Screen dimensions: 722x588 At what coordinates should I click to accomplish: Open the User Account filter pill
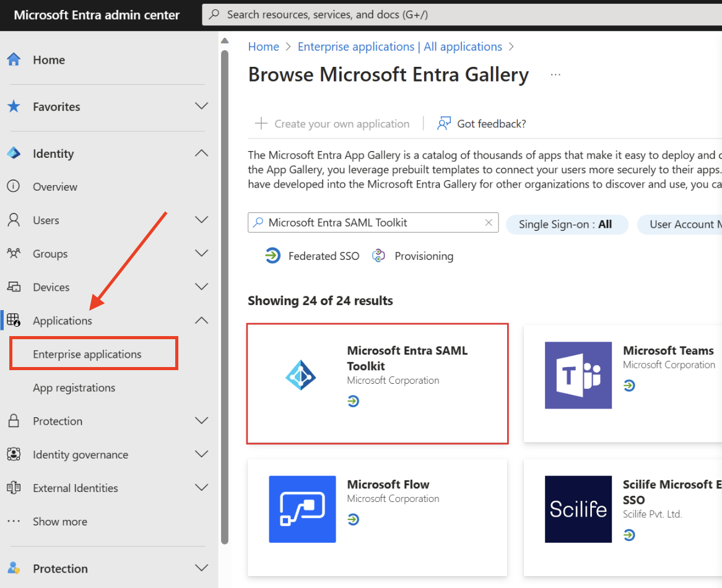(x=680, y=224)
